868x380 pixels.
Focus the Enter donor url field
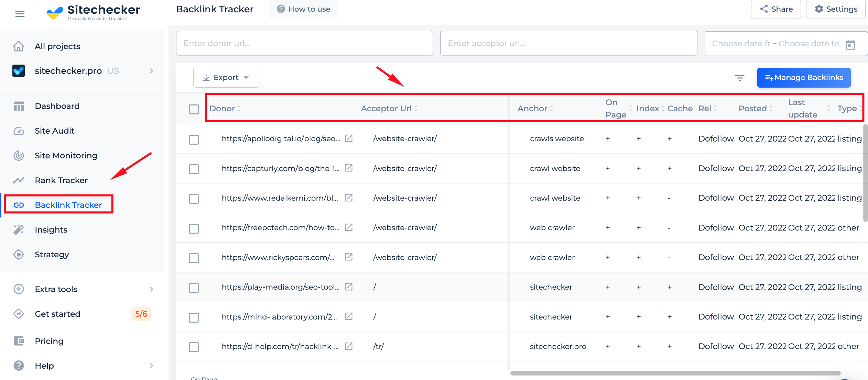pyautogui.click(x=304, y=43)
